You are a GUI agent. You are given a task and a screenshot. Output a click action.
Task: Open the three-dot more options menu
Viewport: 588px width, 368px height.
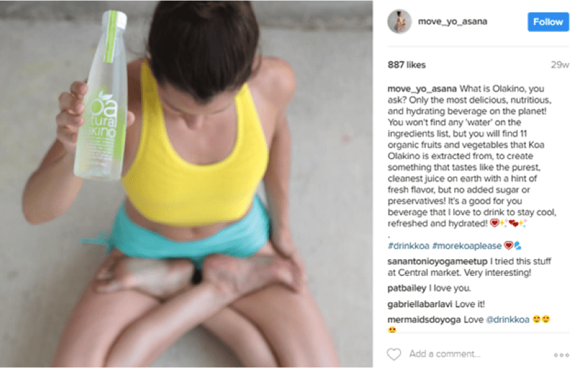[562, 355]
